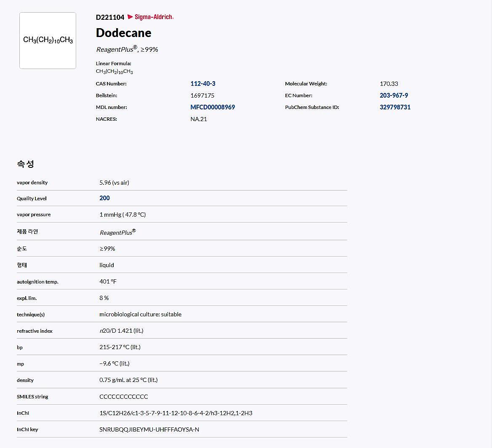Select product number D221104
This screenshot has width=492, height=448.
[x=110, y=17]
